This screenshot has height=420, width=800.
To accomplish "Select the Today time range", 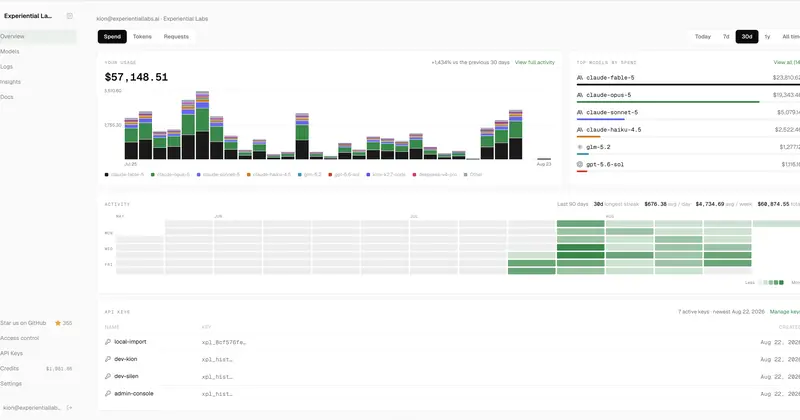I will coord(703,37).
